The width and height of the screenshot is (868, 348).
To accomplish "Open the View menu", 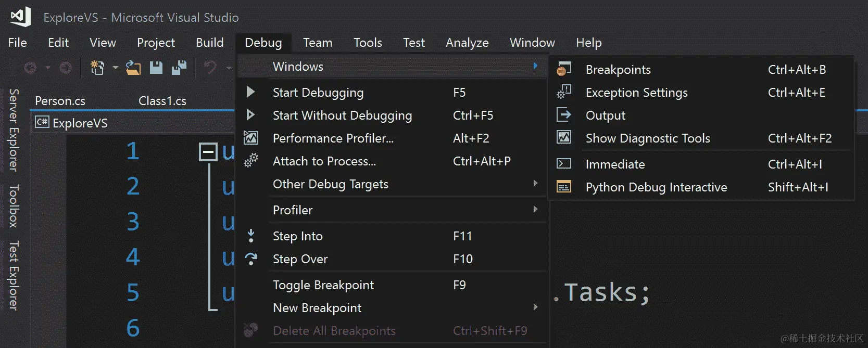I will (x=103, y=43).
